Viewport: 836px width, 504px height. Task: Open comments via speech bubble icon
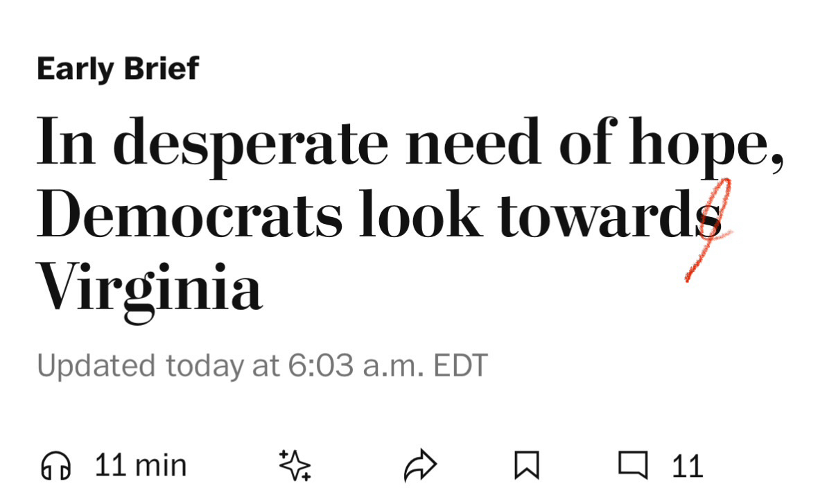(633, 465)
